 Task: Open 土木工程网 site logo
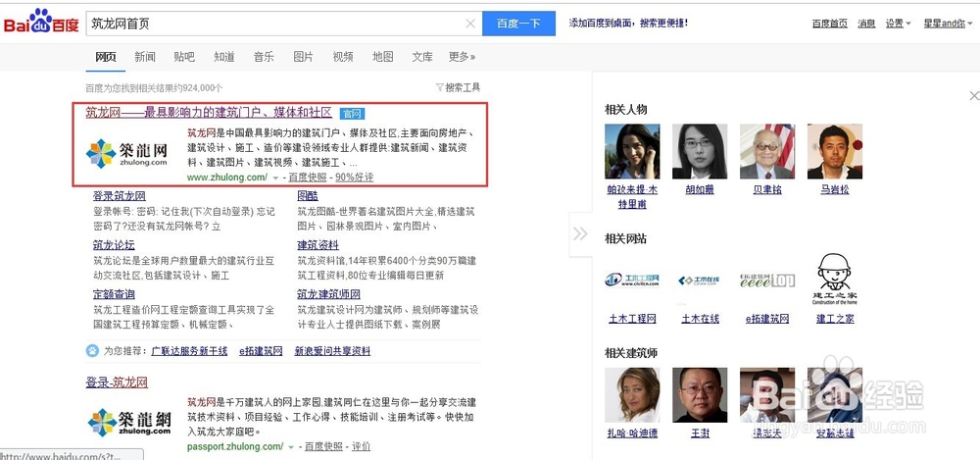coord(632,280)
